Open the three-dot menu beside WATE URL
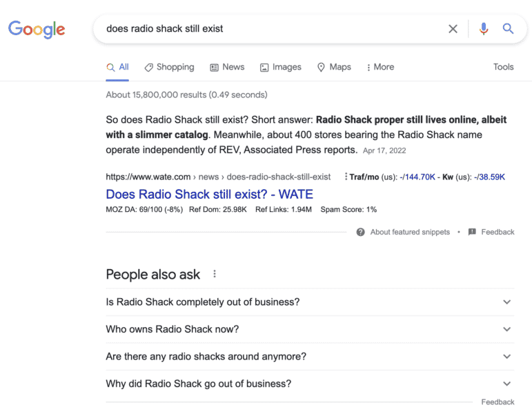This screenshot has width=532, height=414. coord(344,177)
